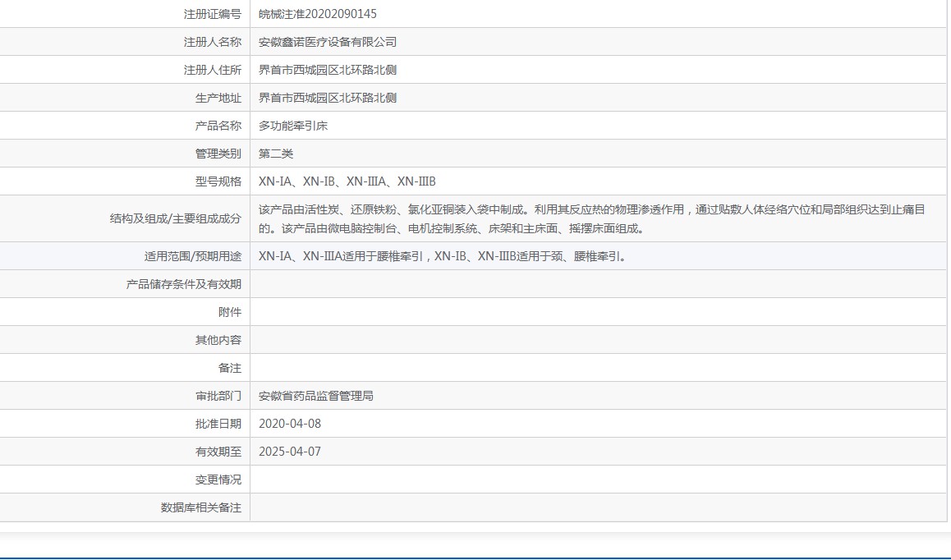Click the label 附件

click(x=230, y=312)
